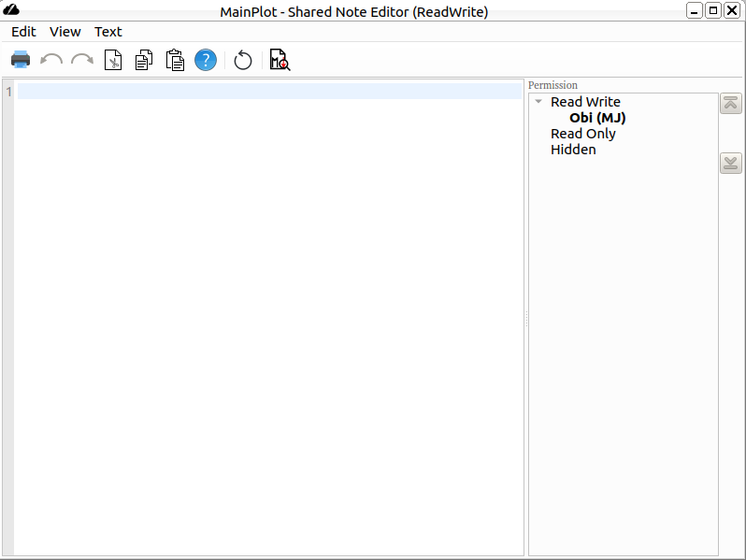Click the Markdown preview icon
The image size is (746, 560).
pyautogui.click(x=280, y=60)
